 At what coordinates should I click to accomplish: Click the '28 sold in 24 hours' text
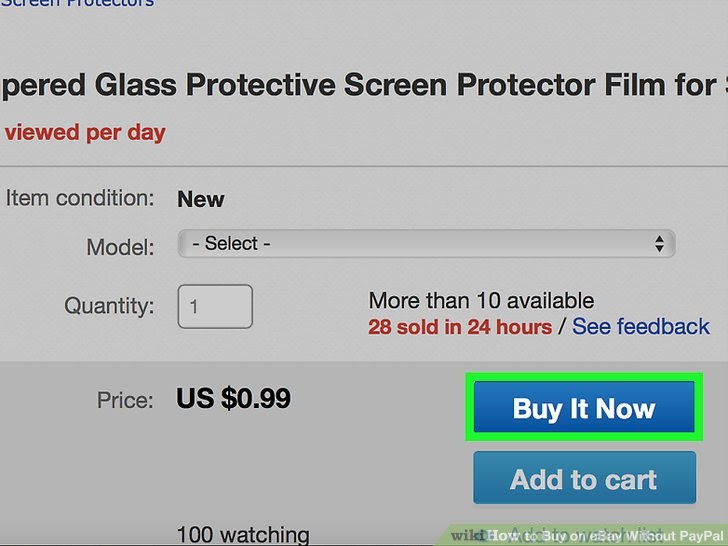pyautogui.click(x=460, y=326)
